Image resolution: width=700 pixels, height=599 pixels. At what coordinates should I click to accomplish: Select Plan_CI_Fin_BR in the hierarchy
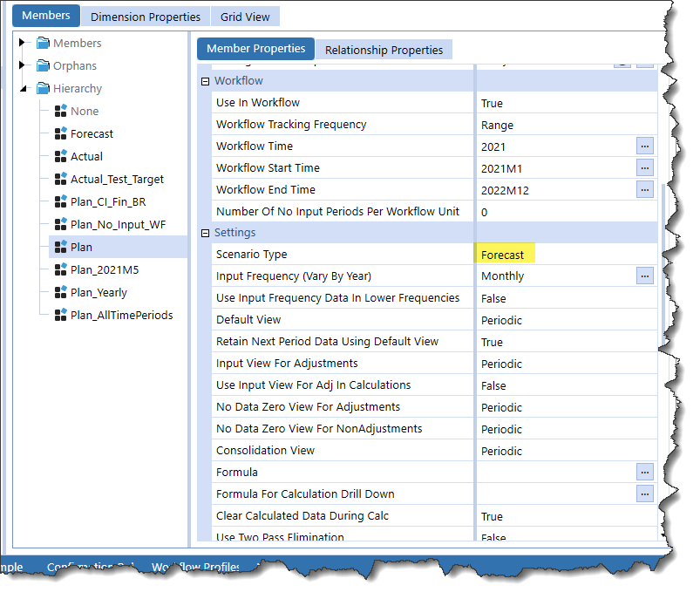point(108,202)
